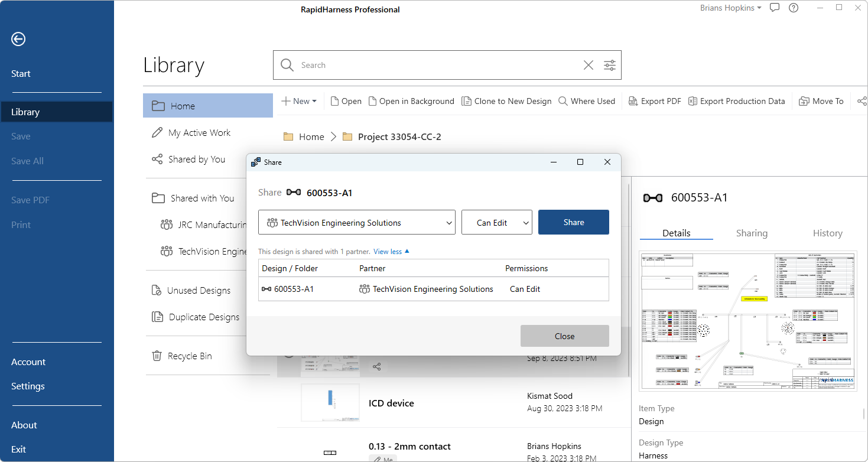Click Where Used in toolbar

(x=587, y=101)
